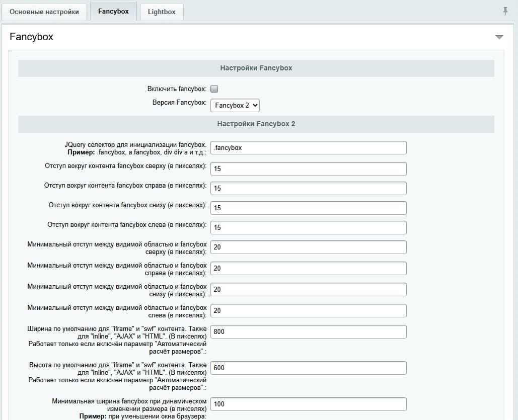518x420 pixels.
Task: Focus the 'Отступ вокруг контента fancybox сверху' field
Action: [308, 169]
